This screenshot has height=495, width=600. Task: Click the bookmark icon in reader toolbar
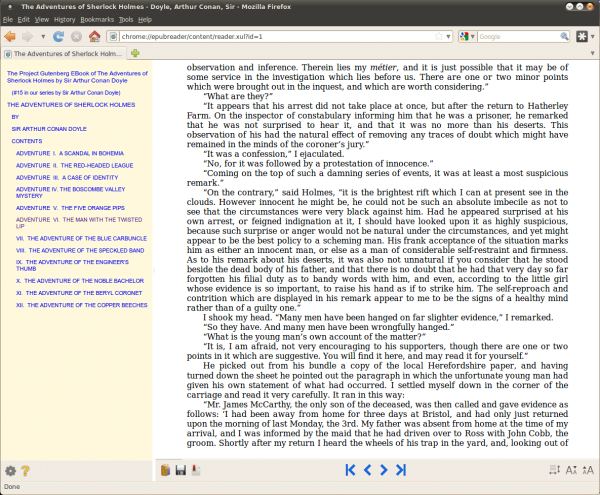[196, 470]
